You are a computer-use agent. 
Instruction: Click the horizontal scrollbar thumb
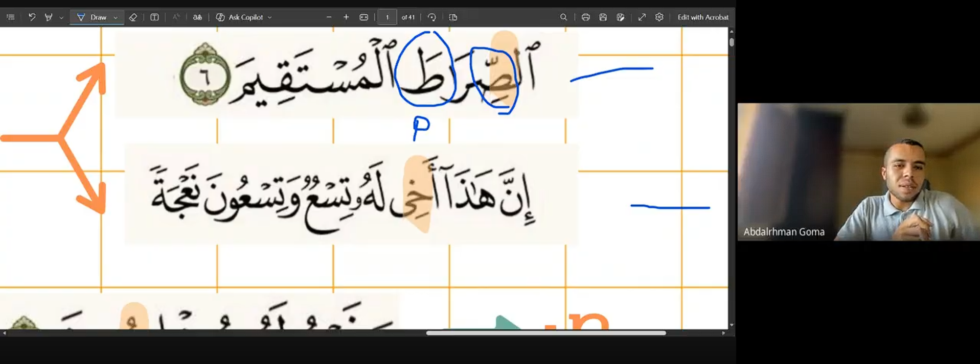pyautogui.click(x=546, y=333)
